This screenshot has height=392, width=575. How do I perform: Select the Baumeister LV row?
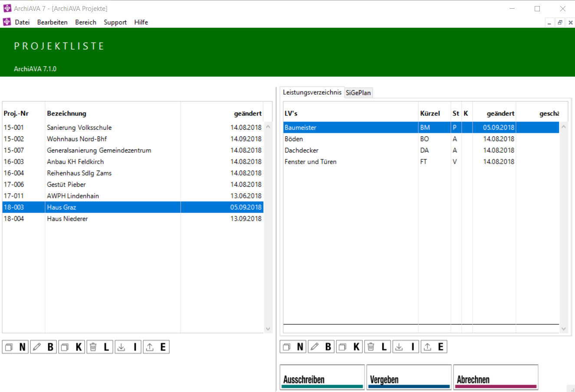(x=421, y=128)
